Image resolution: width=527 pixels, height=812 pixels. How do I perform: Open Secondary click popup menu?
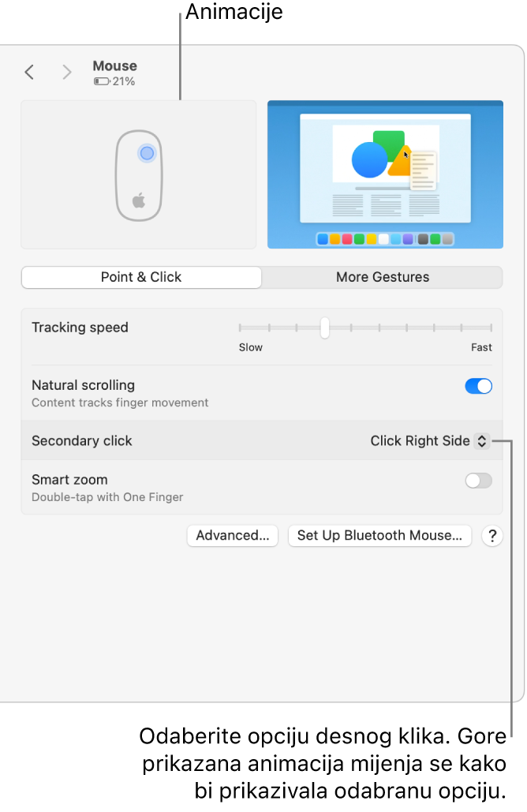click(x=429, y=441)
